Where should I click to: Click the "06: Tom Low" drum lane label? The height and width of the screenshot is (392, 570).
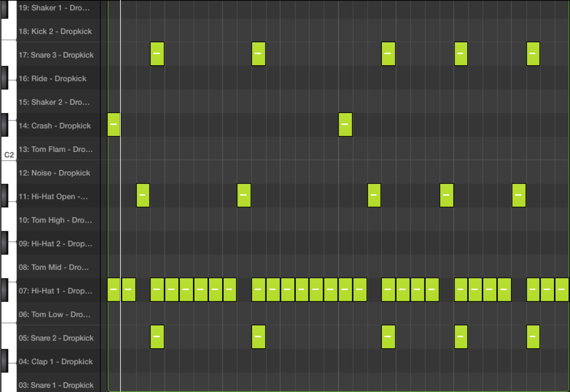pyautogui.click(x=55, y=315)
